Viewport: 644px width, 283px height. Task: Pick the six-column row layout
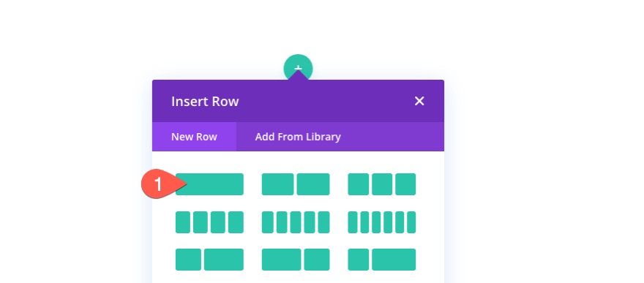[382, 222]
